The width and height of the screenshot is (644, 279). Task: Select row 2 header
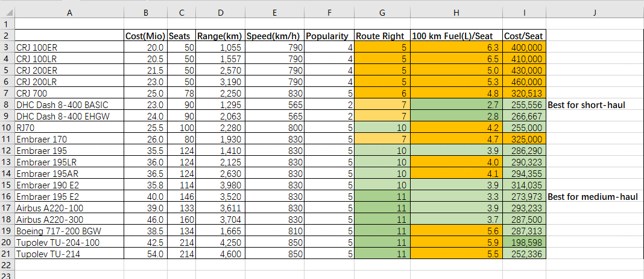[x=7, y=36]
